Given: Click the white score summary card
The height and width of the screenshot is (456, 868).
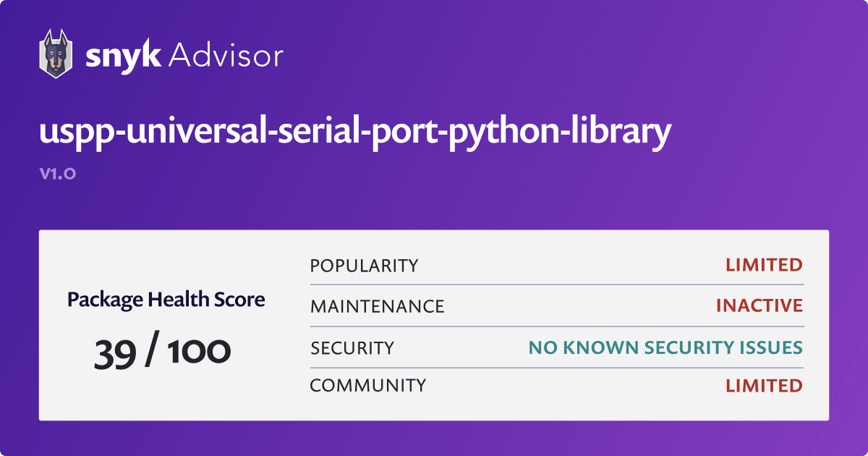Looking at the screenshot, I should pos(434,324).
